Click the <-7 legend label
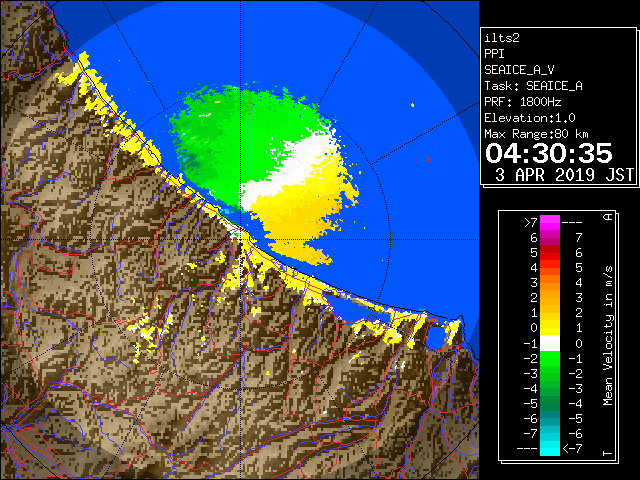The width and height of the screenshot is (640, 480). pos(572,449)
